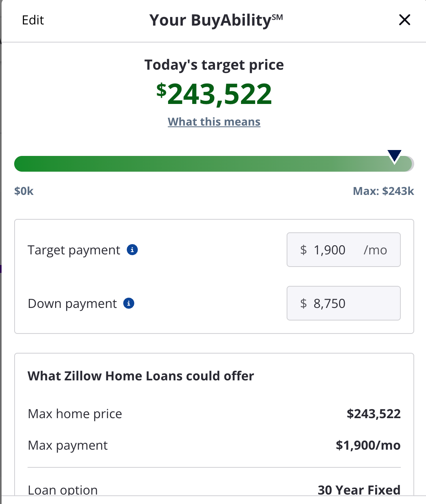The width and height of the screenshot is (426, 504).
Task: Select today's target price of $243,522
Action: (214, 93)
